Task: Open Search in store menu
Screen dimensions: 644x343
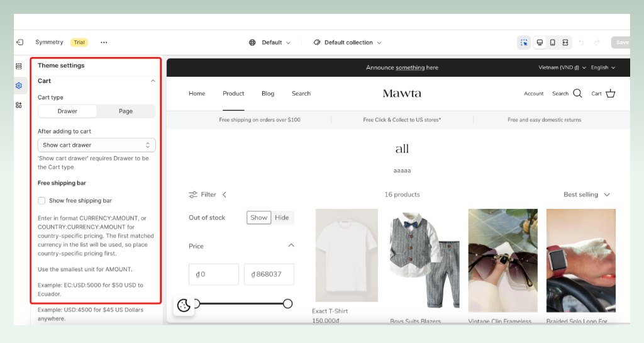Action: pyautogui.click(x=301, y=94)
